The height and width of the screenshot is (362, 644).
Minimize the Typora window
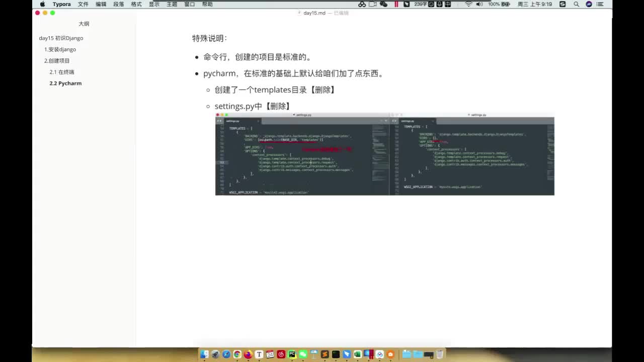coord(45,13)
